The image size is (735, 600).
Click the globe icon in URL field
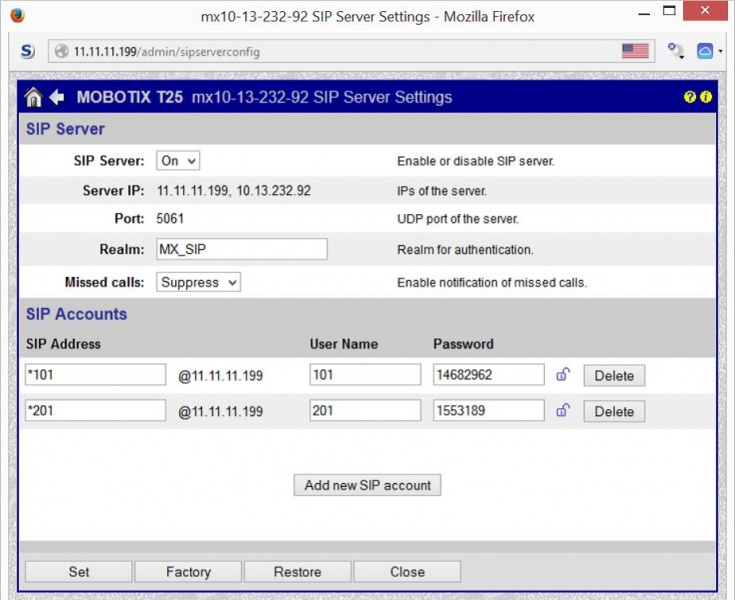coord(61,51)
